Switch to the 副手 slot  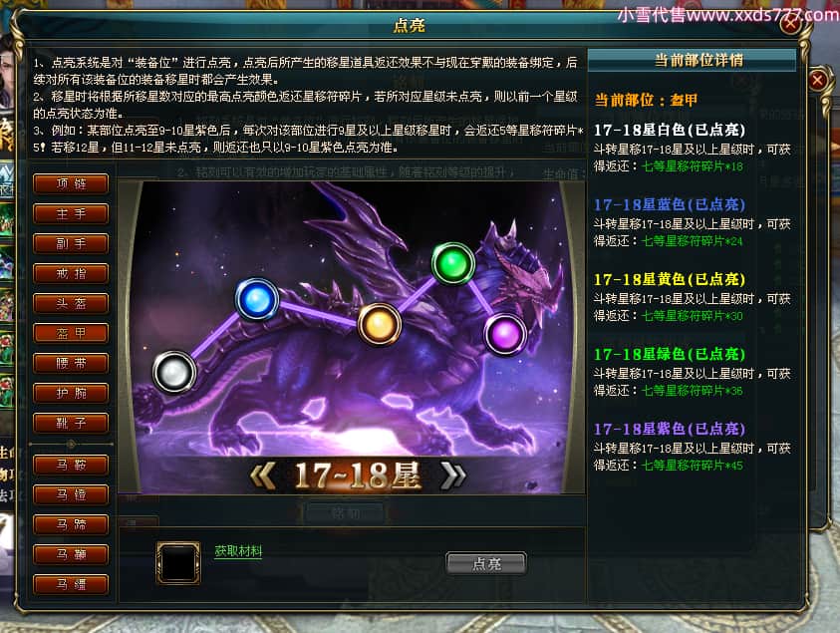(x=71, y=244)
